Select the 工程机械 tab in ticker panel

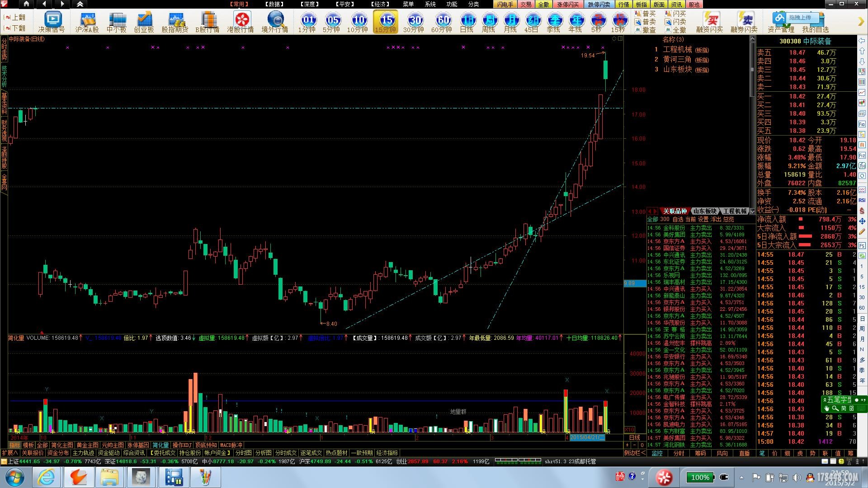[735, 211]
